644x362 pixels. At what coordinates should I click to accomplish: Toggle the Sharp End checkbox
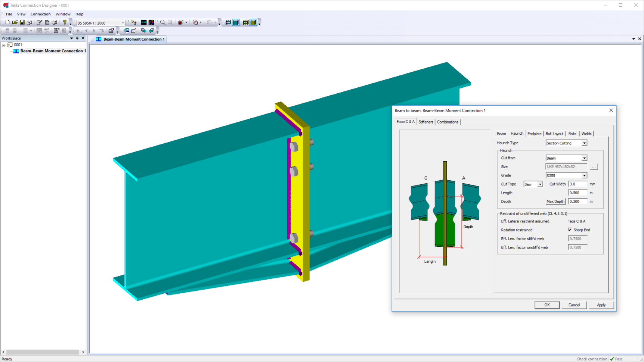click(570, 230)
